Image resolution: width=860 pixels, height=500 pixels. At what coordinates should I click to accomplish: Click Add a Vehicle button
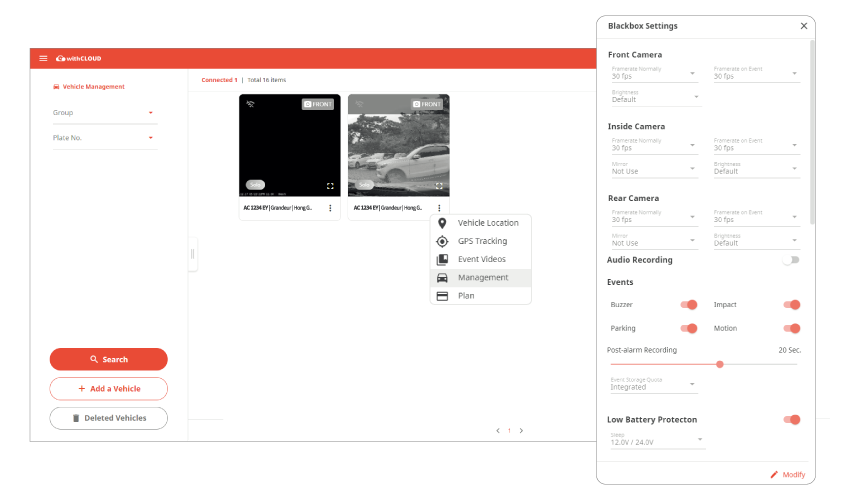109,388
